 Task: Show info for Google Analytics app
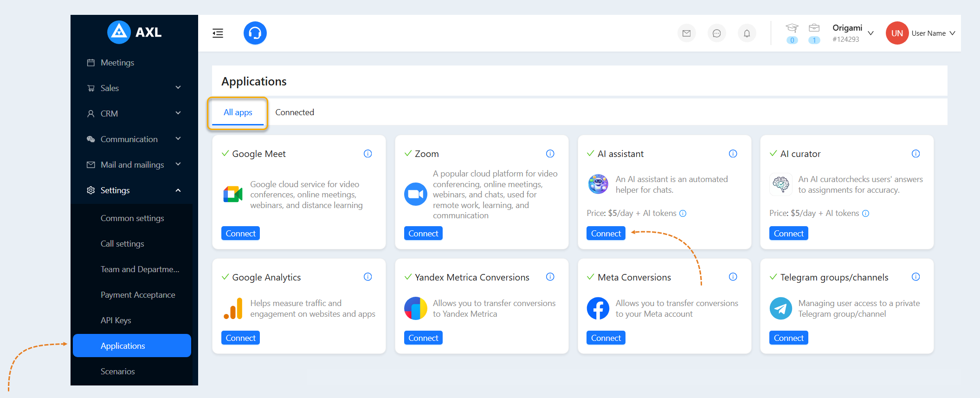pos(368,277)
